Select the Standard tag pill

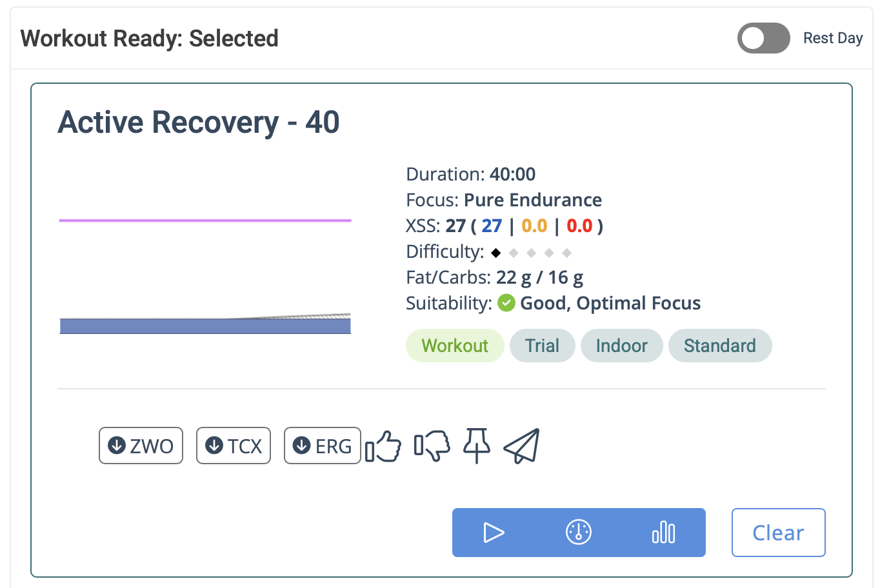click(x=720, y=346)
